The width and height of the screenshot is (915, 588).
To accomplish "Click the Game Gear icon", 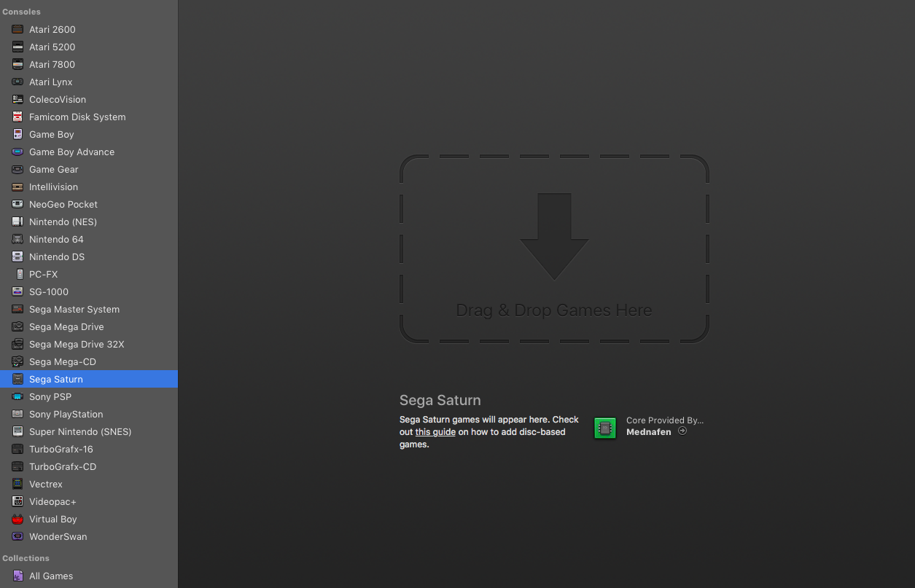I will pyautogui.click(x=17, y=169).
